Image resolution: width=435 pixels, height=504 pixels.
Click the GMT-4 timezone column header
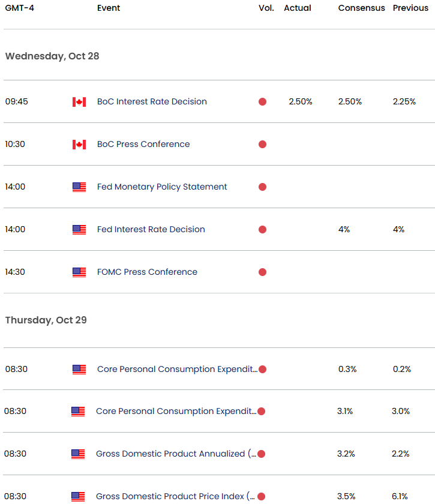(20, 8)
